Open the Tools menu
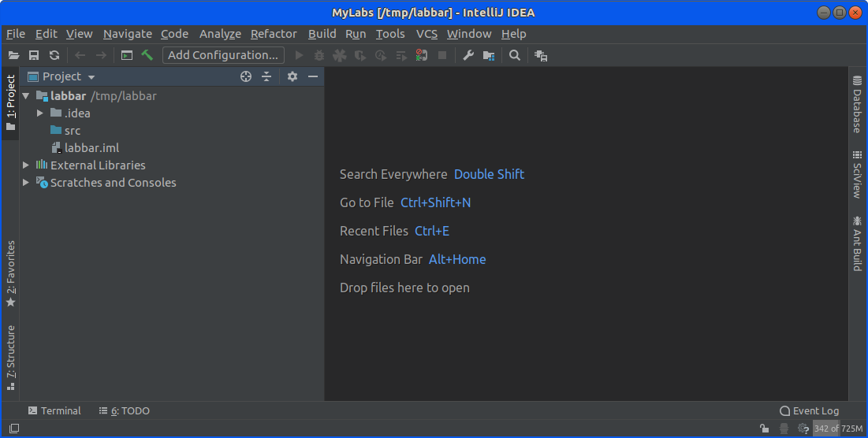Image resolution: width=868 pixels, height=438 pixels. tap(390, 34)
